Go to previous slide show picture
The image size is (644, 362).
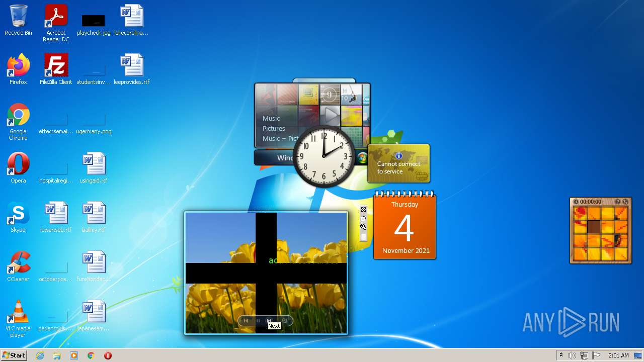[246, 320]
